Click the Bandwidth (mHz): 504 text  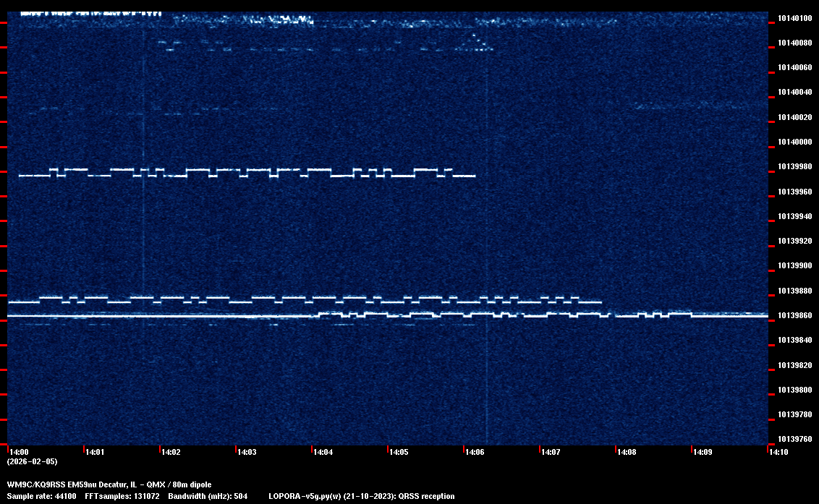(207, 497)
